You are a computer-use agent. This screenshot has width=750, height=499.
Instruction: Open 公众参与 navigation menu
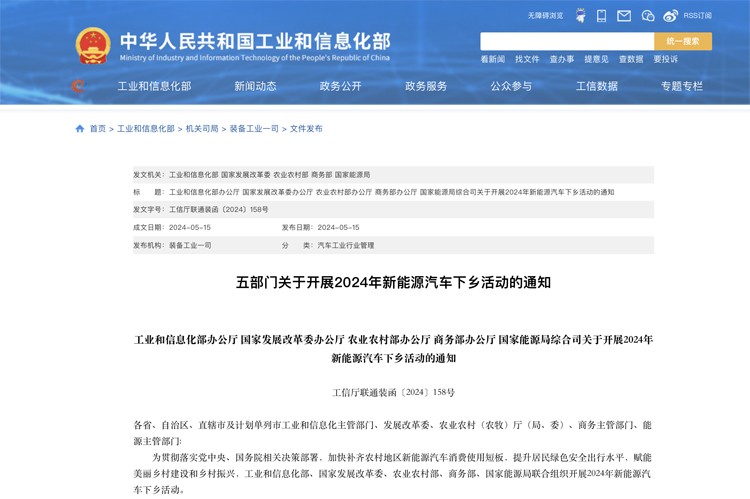click(511, 86)
